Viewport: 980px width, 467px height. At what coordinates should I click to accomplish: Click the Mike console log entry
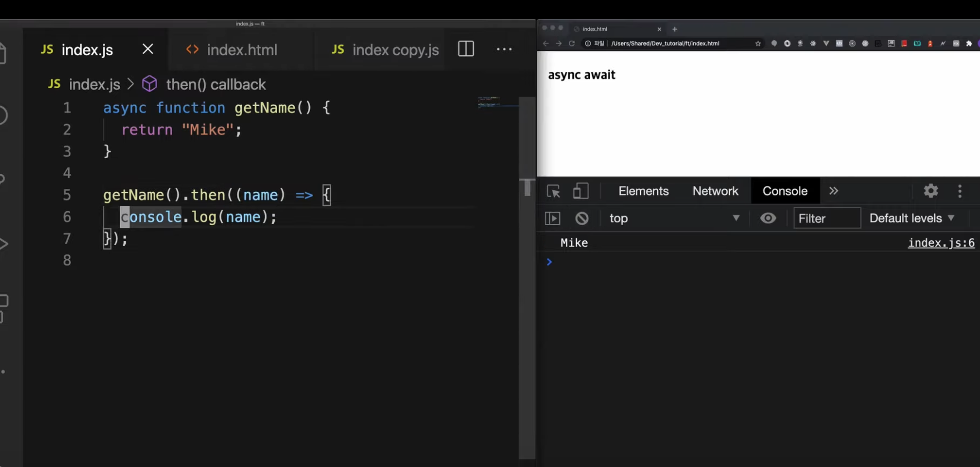point(574,242)
